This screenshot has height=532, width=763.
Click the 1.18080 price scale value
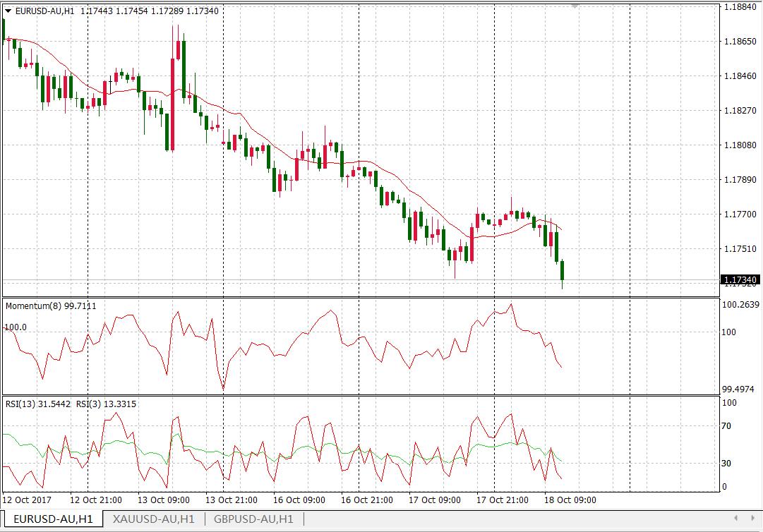pyautogui.click(x=740, y=145)
